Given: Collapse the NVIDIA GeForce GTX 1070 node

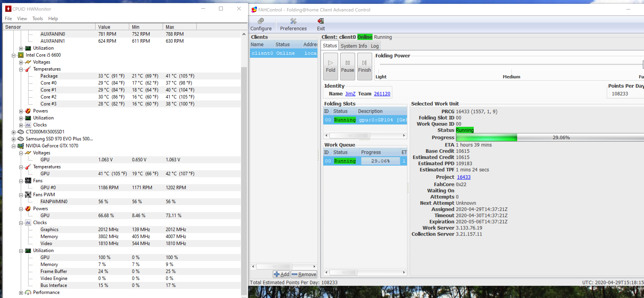Looking at the screenshot, I should [x=14, y=146].
